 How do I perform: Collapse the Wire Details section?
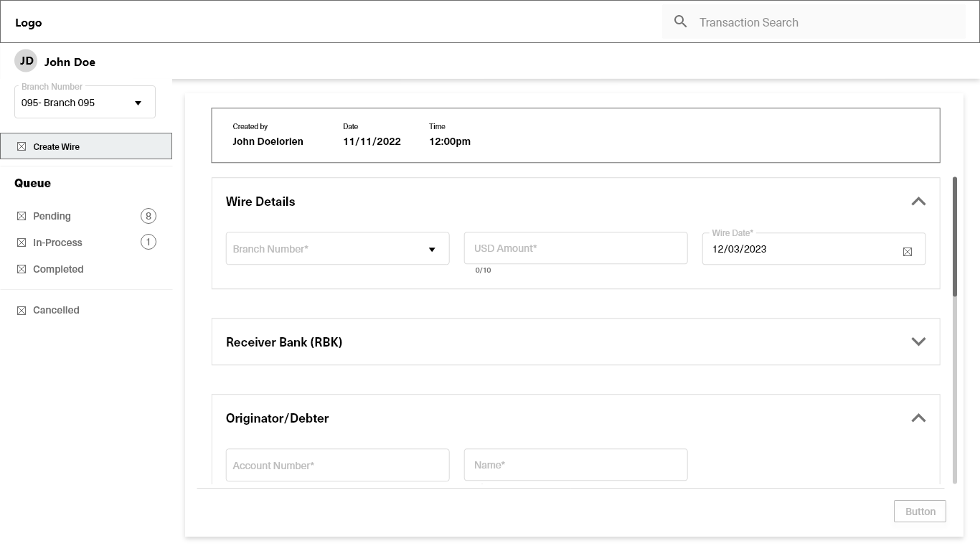[x=918, y=202]
